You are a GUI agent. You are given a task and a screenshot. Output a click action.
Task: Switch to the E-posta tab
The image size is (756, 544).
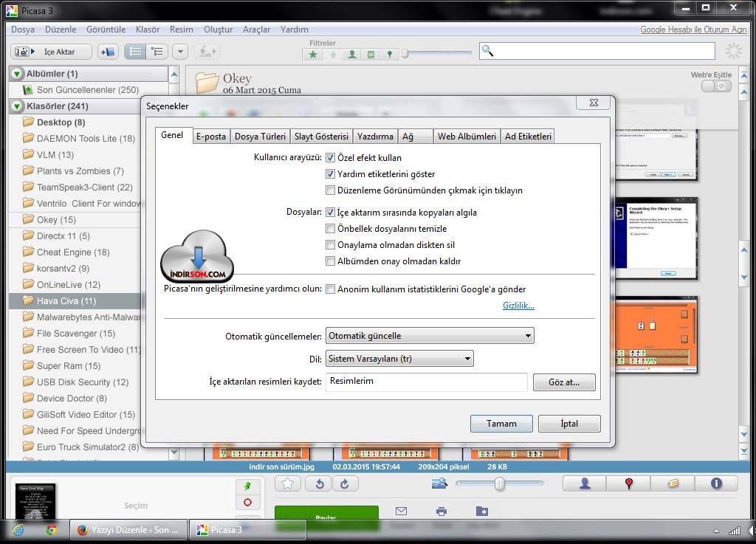point(211,137)
